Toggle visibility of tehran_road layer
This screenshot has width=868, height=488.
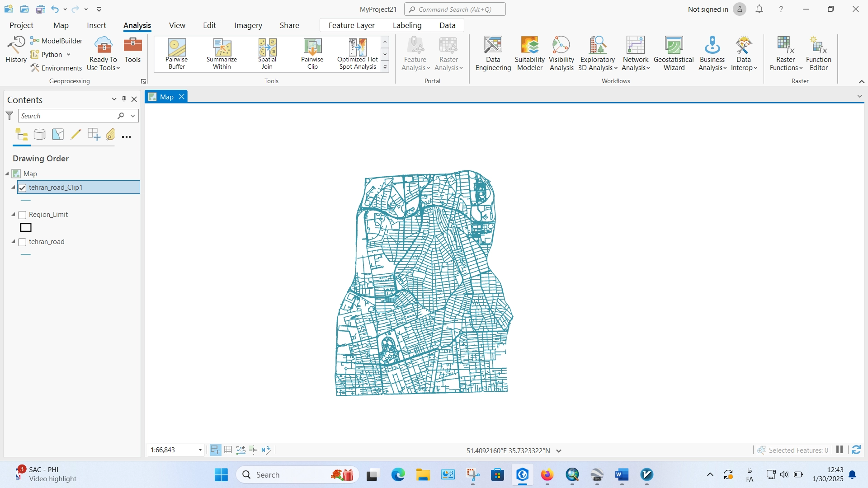(23, 241)
